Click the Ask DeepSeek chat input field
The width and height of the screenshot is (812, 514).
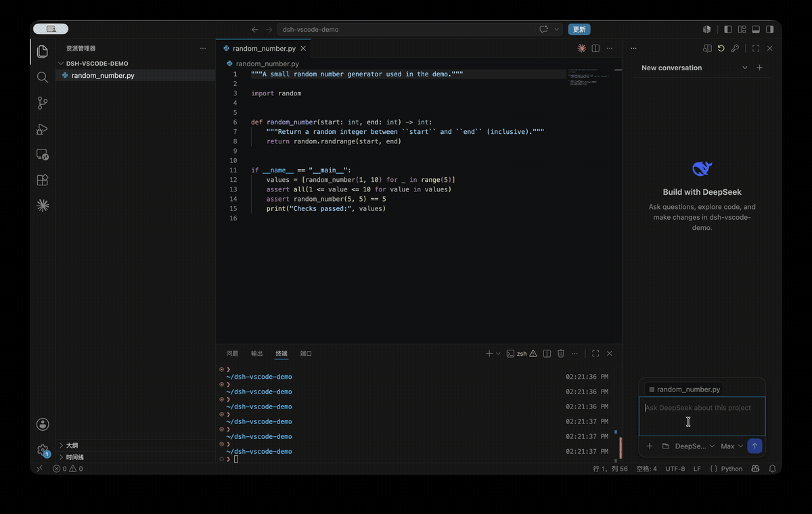point(702,416)
